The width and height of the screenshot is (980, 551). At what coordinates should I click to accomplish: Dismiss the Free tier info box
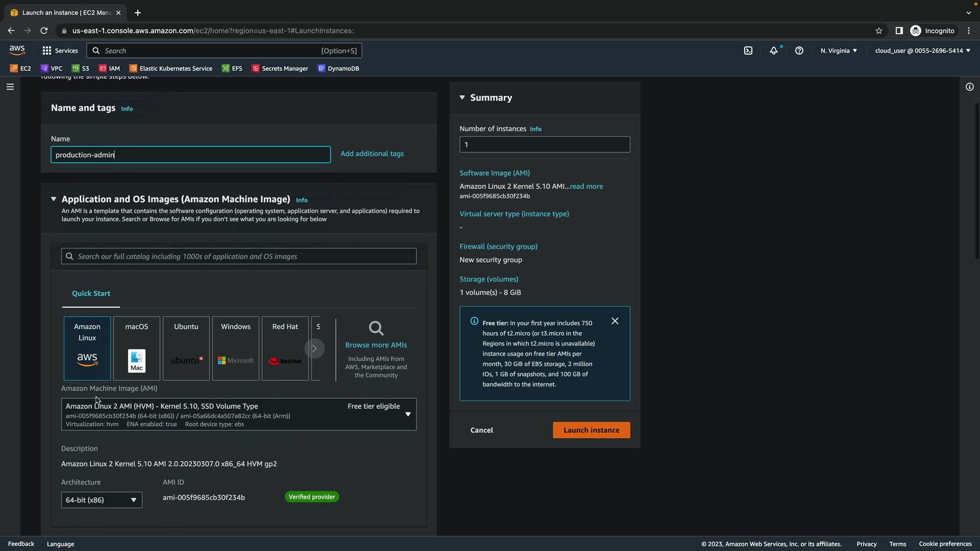[x=615, y=321]
